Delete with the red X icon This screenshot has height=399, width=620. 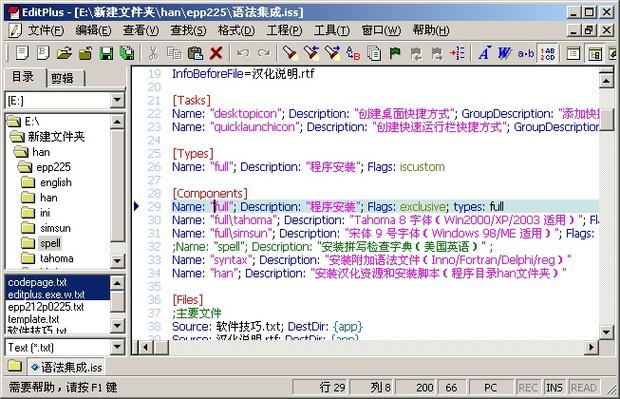coord(216,53)
